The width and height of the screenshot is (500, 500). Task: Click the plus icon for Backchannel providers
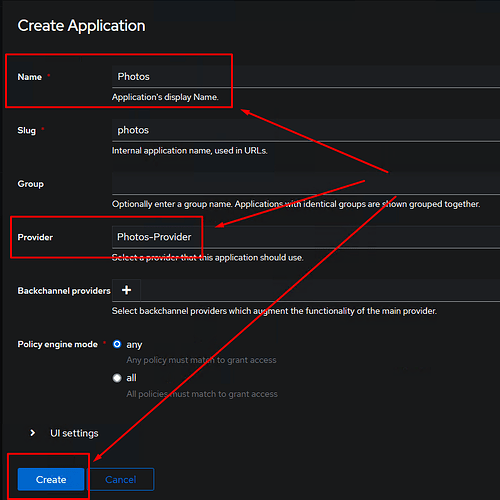(x=126, y=290)
